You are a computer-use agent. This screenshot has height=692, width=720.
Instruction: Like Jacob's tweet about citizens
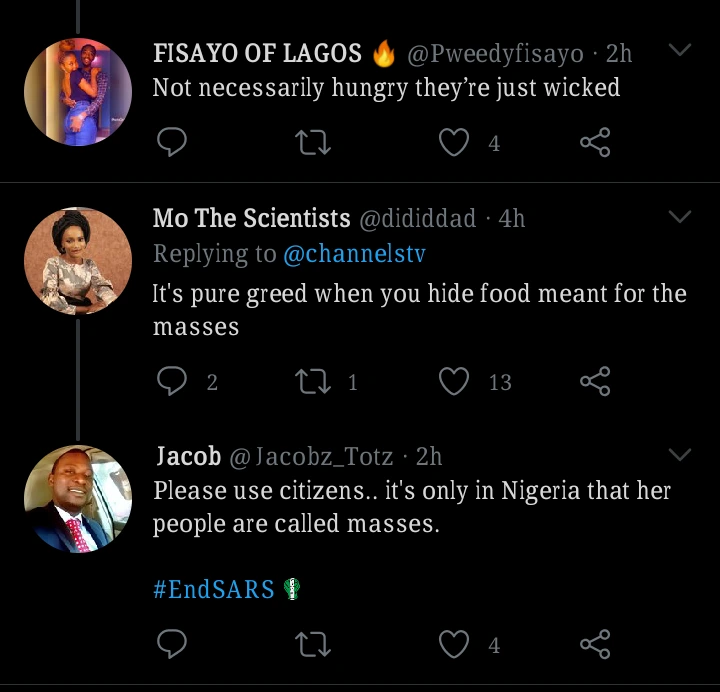coord(455,644)
